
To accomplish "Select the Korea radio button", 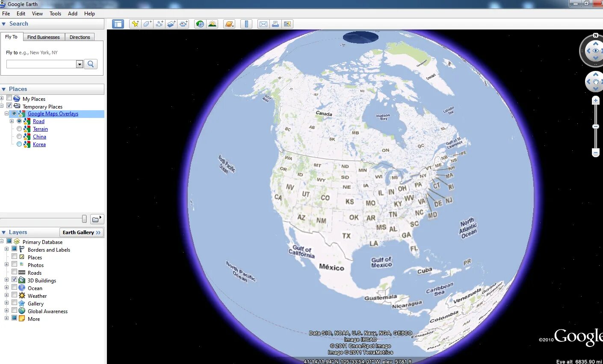I will point(19,144).
